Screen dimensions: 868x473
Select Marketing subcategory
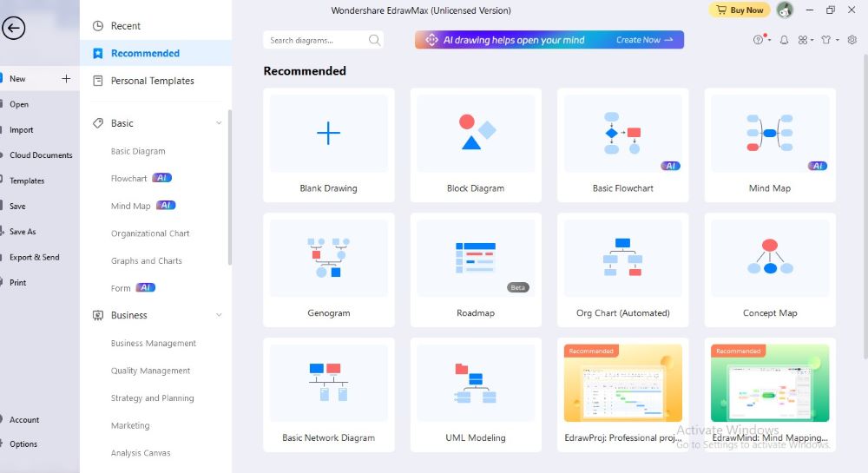[130, 425]
